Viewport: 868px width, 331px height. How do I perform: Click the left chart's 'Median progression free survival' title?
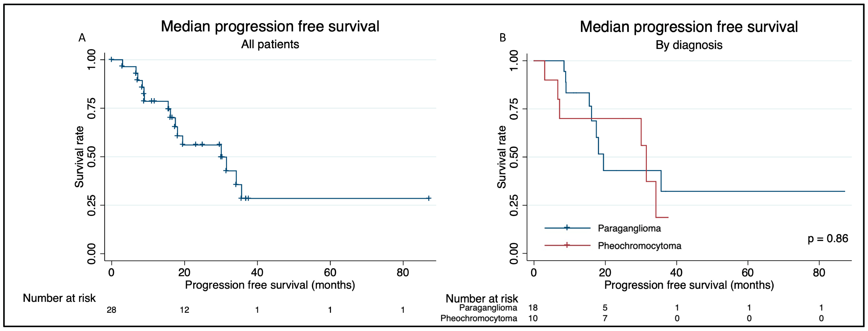(x=270, y=26)
